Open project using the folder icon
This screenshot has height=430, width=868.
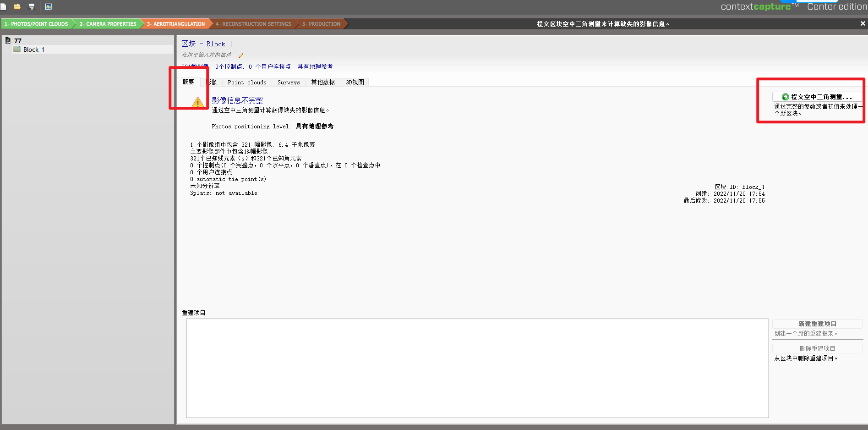(17, 7)
